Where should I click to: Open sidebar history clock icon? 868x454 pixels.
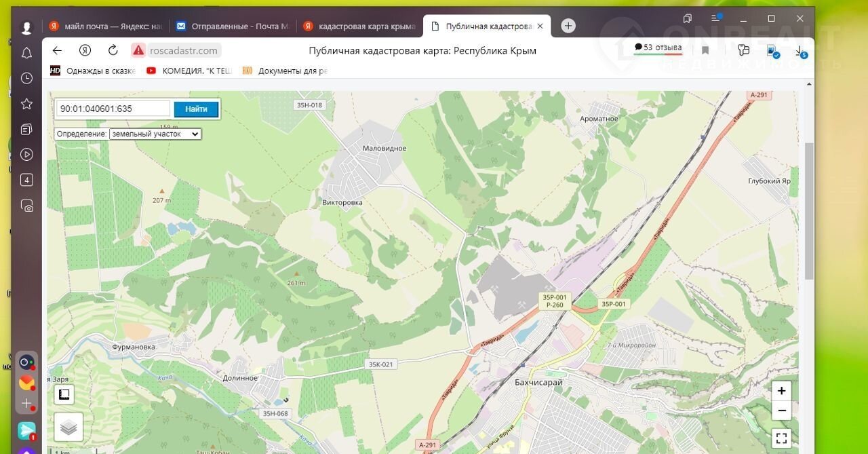(x=26, y=78)
